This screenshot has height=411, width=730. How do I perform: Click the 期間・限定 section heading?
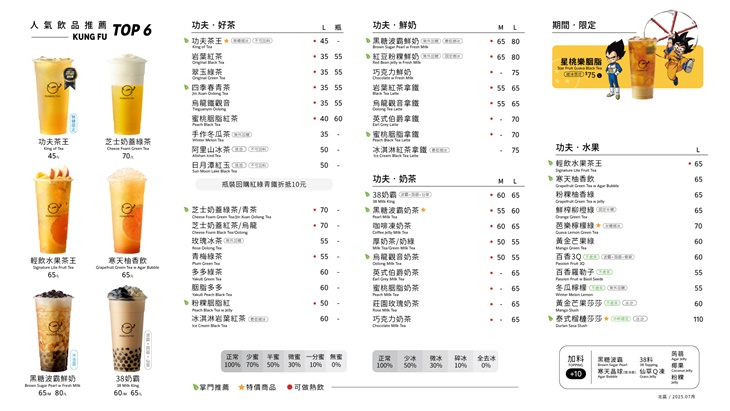(x=574, y=25)
